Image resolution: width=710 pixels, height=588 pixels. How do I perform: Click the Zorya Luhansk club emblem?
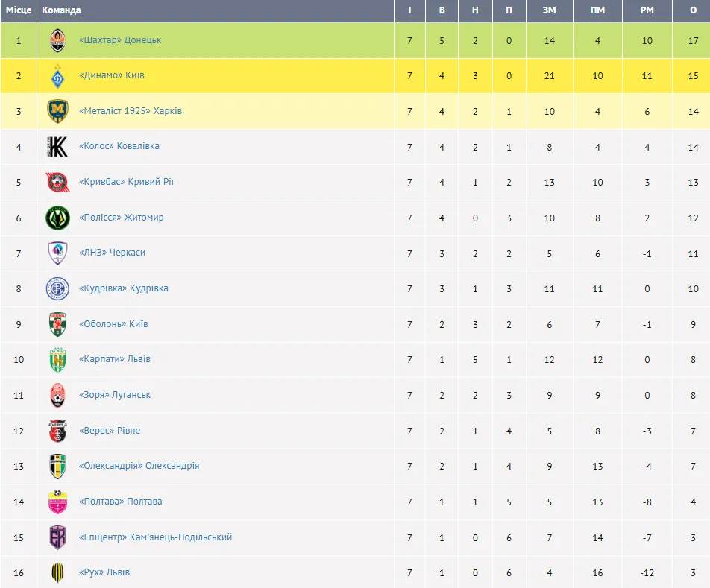pyautogui.click(x=57, y=395)
